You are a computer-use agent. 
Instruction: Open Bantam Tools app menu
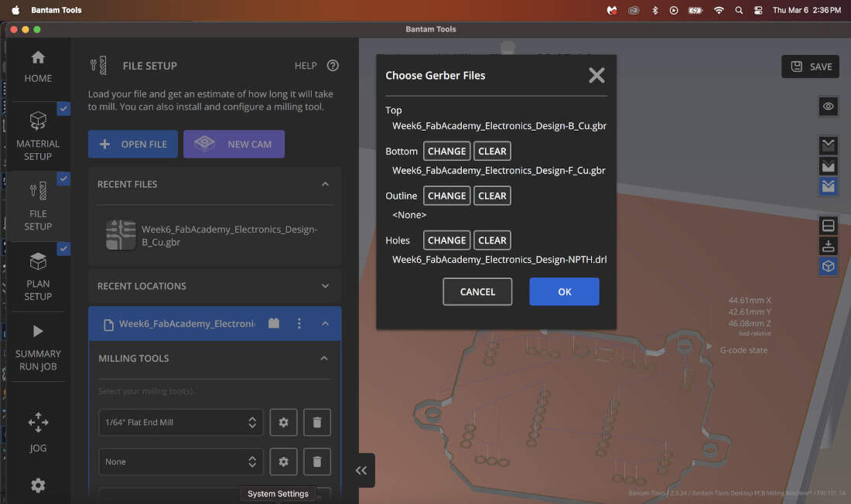[56, 10]
